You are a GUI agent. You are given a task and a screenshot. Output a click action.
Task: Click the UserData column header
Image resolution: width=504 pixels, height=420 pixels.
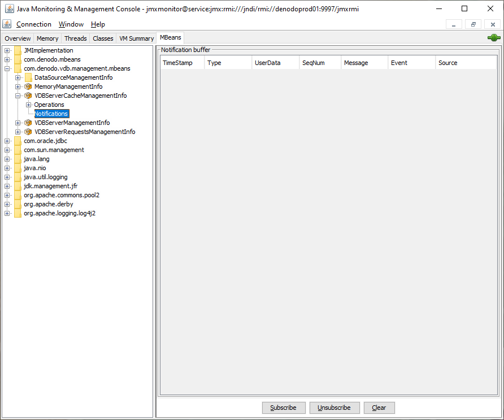click(276, 63)
